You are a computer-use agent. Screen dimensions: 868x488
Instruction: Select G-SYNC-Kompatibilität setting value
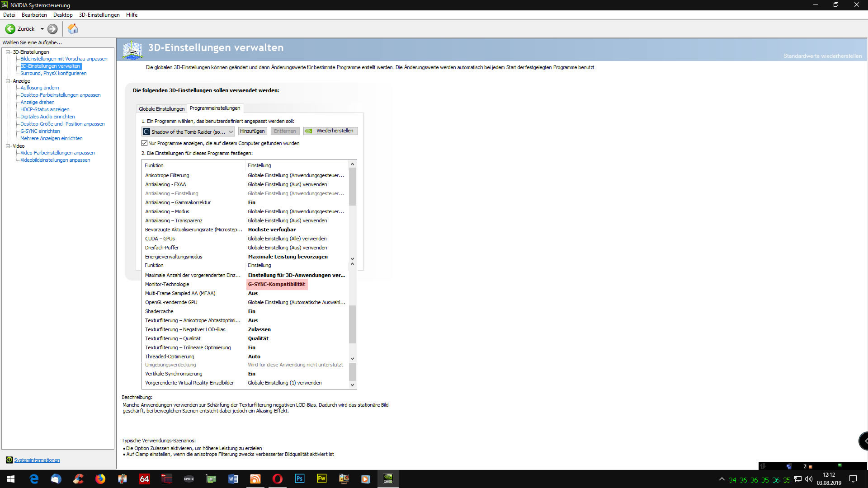point(276,284)
